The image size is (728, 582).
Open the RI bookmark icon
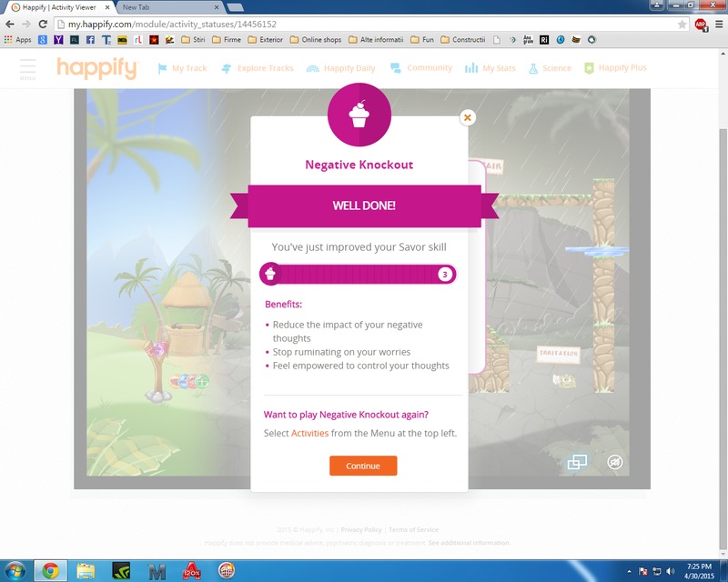coord(543,40)
